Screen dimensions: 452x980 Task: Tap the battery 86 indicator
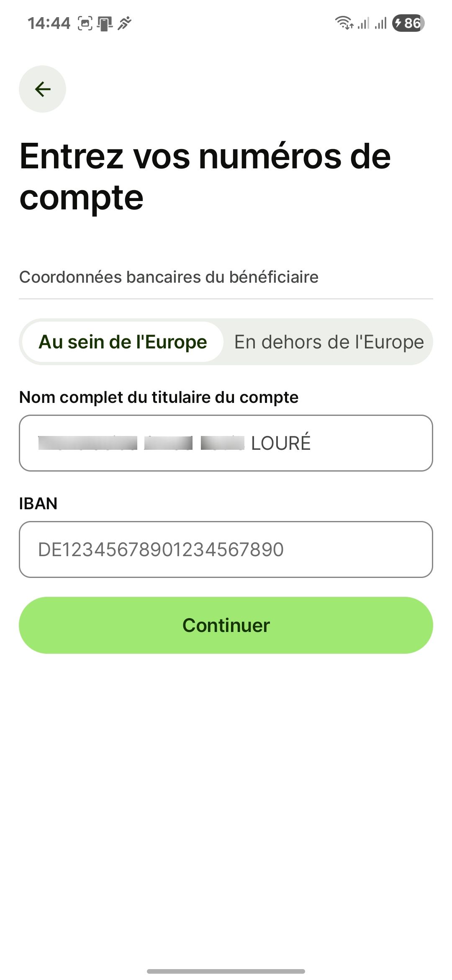point(408,23)
